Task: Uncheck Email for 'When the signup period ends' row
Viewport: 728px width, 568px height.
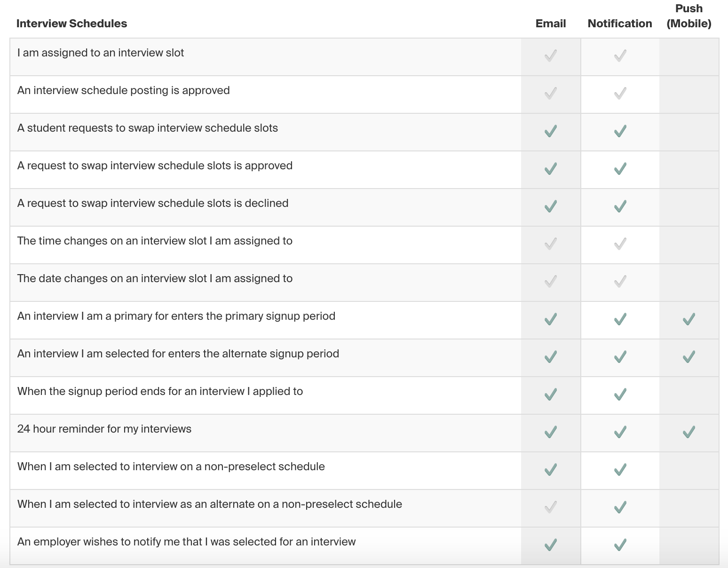Action: click(x=551, y=394)
